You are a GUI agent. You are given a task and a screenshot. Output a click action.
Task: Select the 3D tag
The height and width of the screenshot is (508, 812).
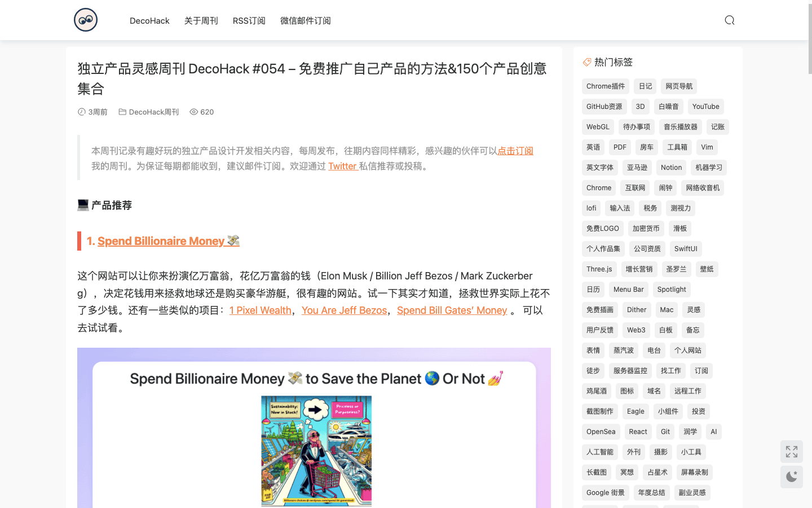(641, 107)
